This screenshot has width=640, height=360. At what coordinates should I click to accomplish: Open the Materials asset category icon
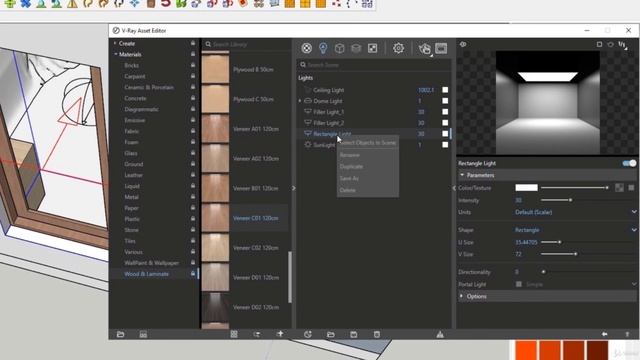coord(307,48)
